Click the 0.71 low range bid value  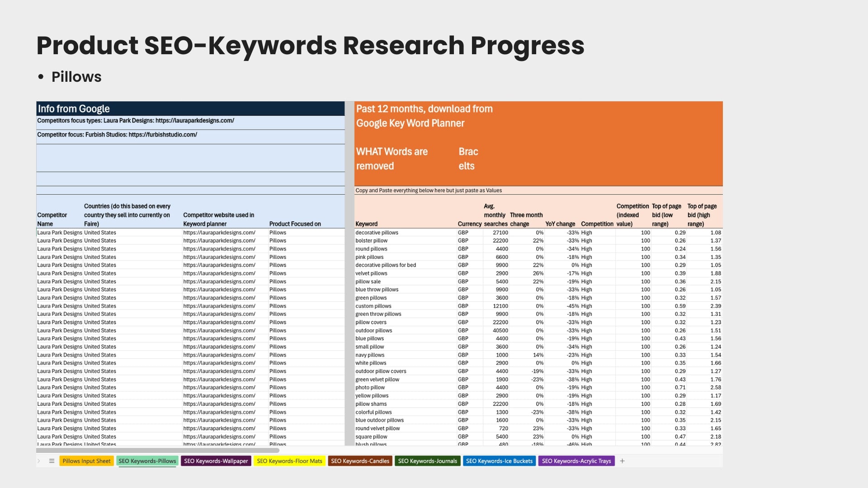click(x=680, y=387)
